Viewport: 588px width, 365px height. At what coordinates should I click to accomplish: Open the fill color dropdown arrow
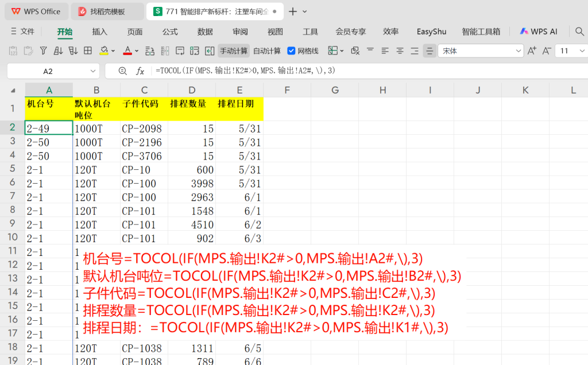tap(113, 51)
